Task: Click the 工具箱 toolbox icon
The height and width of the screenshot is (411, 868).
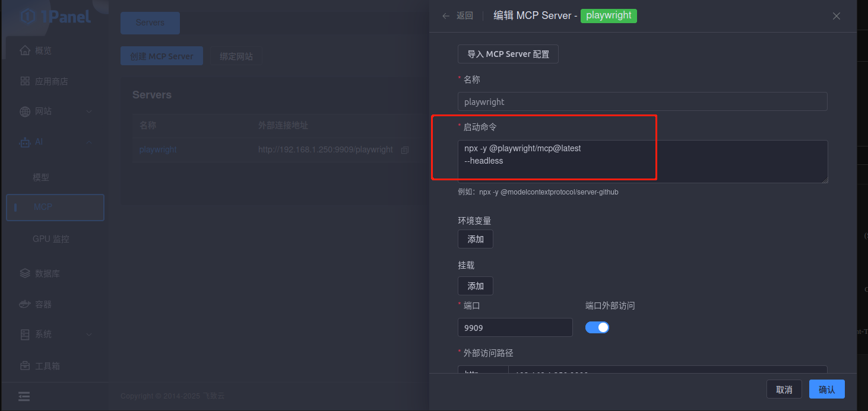Action: 25,365
